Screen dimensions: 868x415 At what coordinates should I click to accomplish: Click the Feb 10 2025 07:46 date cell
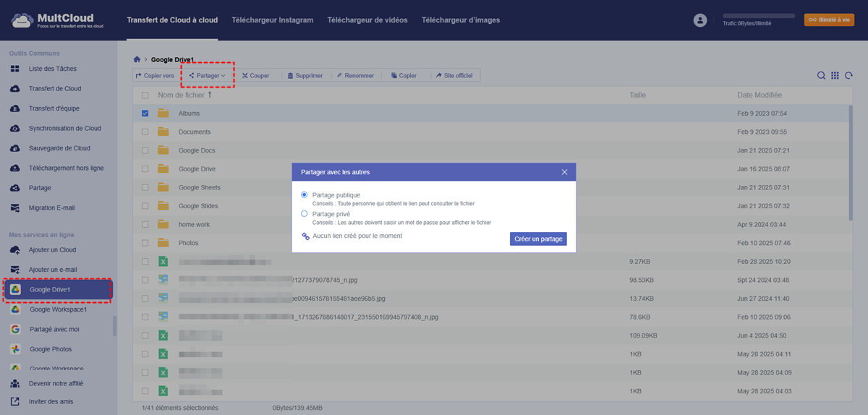click(763, 243)
